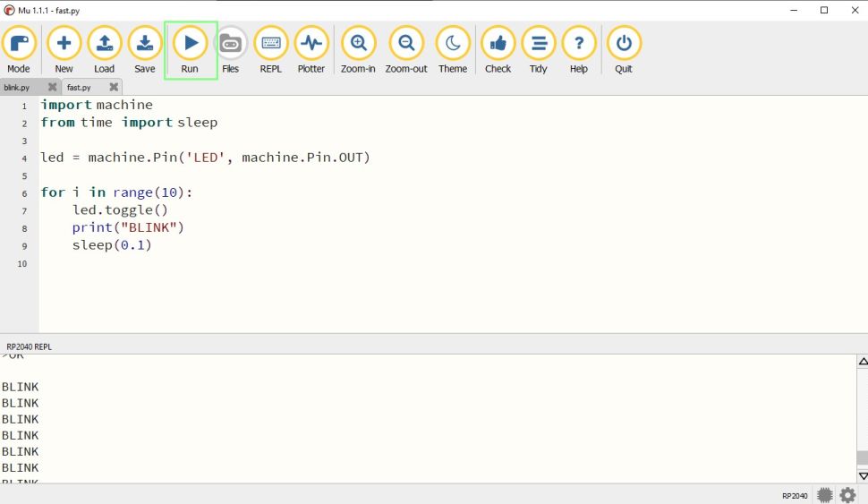Click the REPL scrollbar thumb
This screenshot has height=504, width=868.
click(862, 457)
